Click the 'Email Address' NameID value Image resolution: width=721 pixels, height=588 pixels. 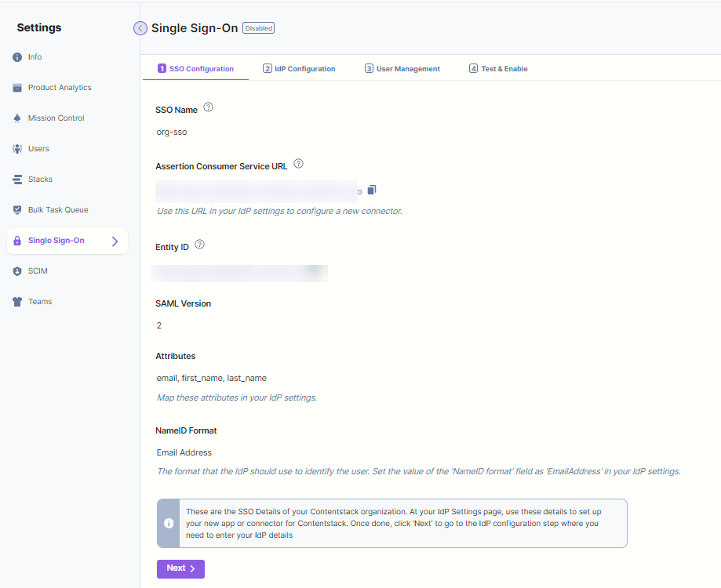click(184, 452)
